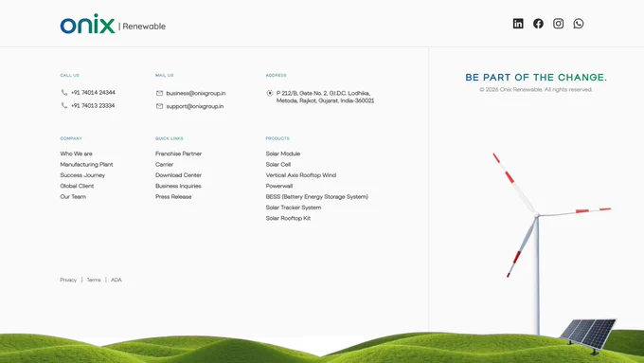Open the Privacy policy link
Screen dimensions: 644x363
click(68, 280)
